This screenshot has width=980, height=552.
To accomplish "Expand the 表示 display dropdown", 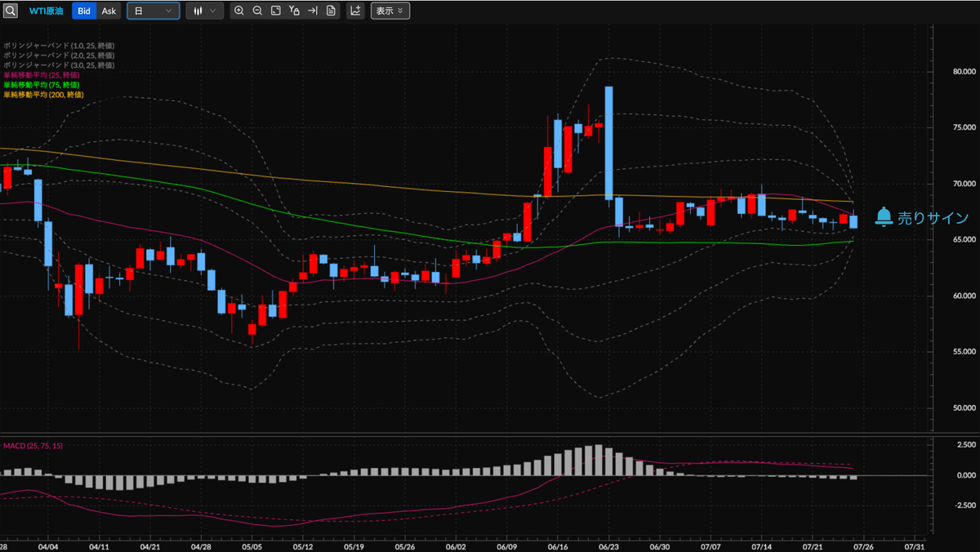I will pos(390,11).
